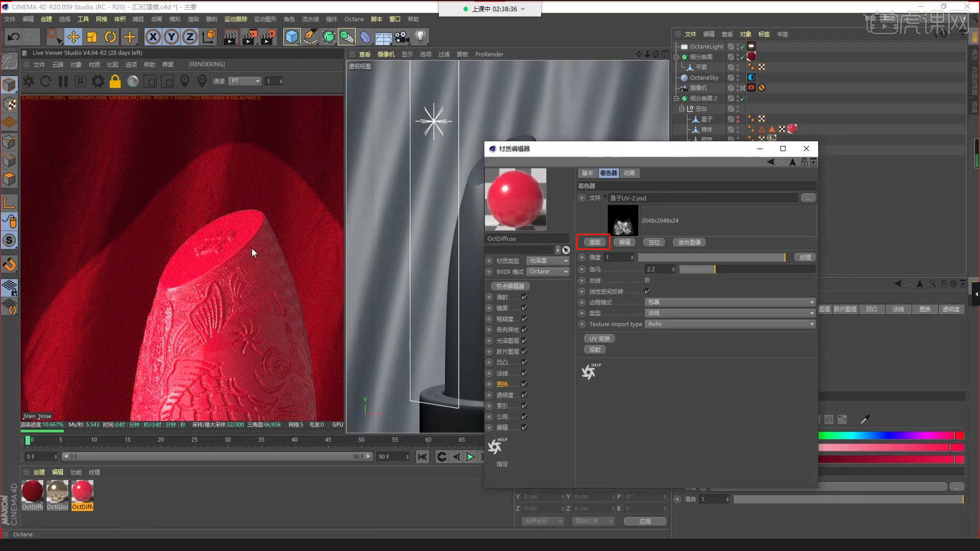980x551 pixels.
Task: Toggle 镜面 channel checkbox
Action: coord(524,308)
